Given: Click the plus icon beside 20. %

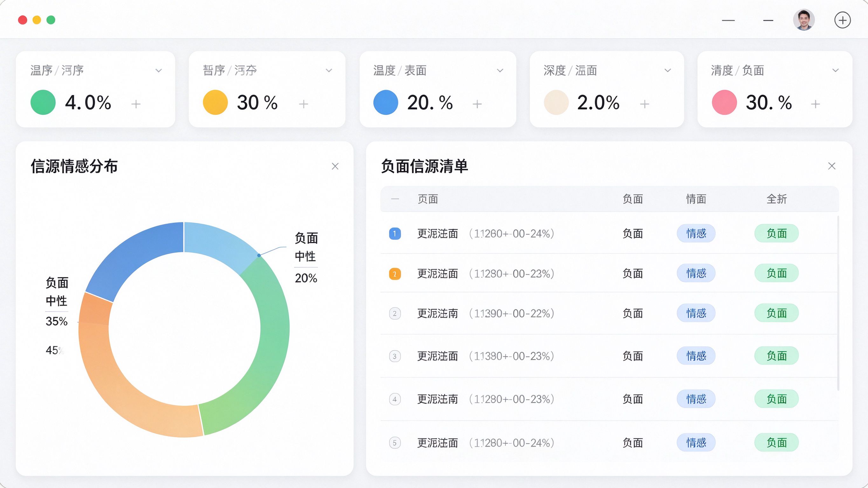Looking at the screenshot, I should (477, 104).
